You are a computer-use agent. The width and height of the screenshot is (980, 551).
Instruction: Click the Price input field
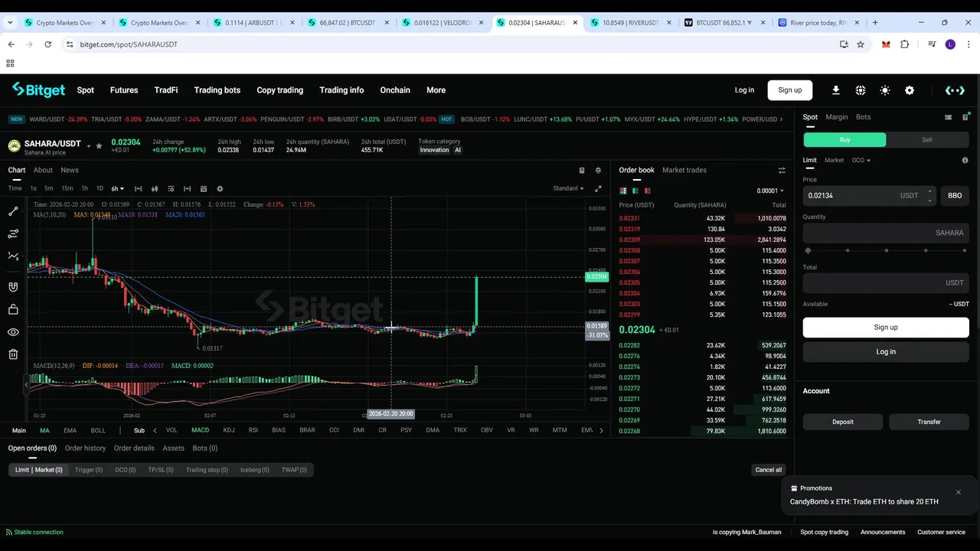click(x=869, y=195)
